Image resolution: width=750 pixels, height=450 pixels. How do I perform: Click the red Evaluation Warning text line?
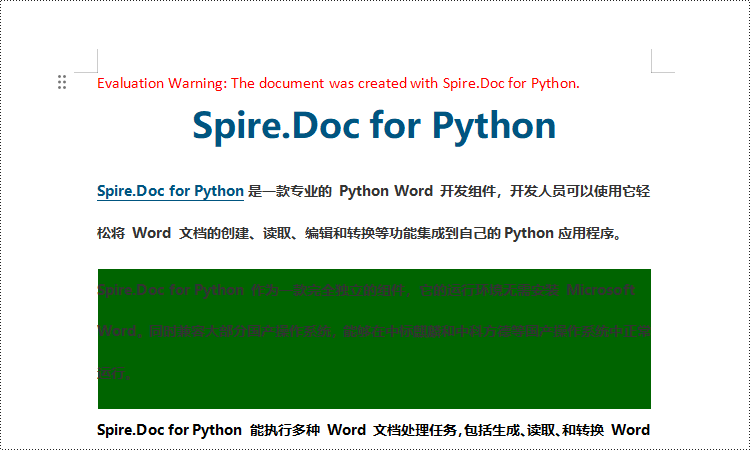click(x=338, y=83)
